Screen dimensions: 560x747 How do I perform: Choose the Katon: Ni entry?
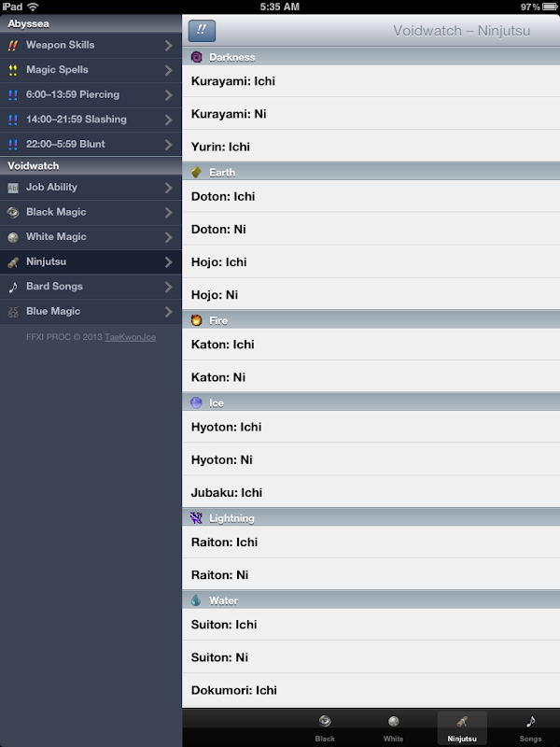[x=371, y=377]
